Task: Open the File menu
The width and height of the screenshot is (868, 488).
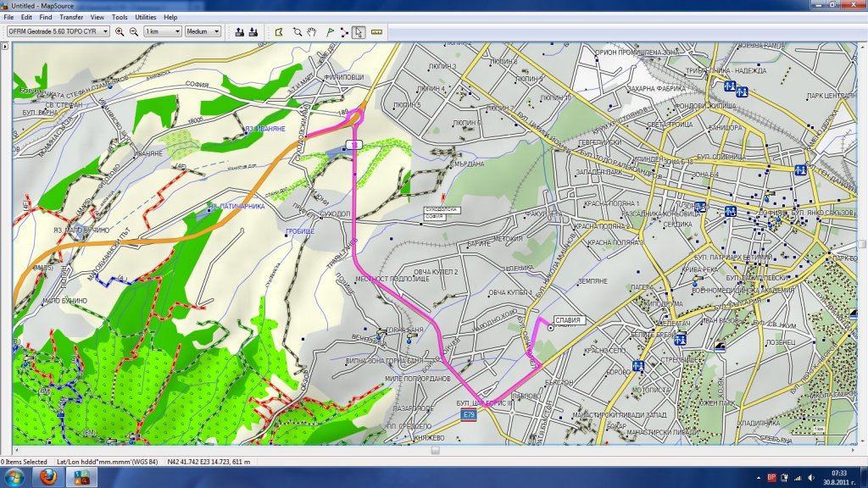Action: 8,17
